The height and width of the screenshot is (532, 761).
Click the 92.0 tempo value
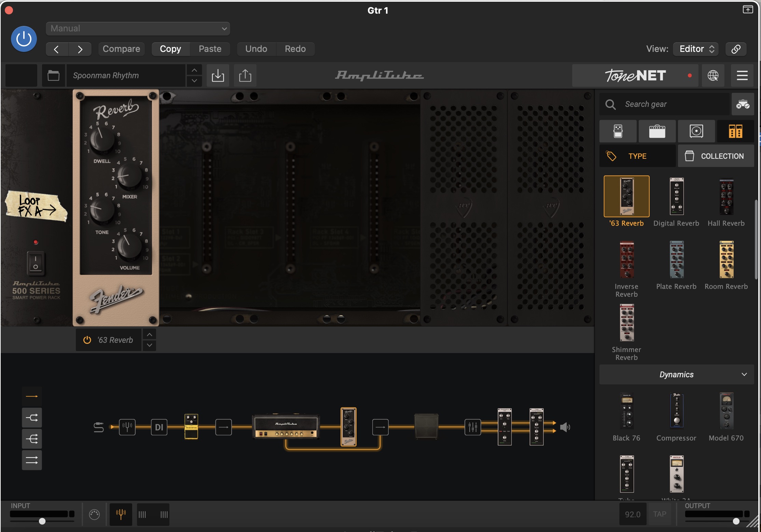pyautogui.click(x=633, y=514)
